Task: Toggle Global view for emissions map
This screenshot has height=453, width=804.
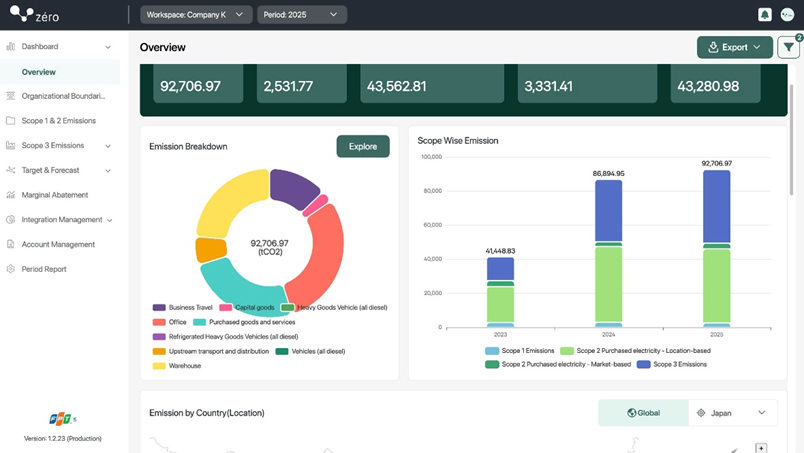Action: 644,413
